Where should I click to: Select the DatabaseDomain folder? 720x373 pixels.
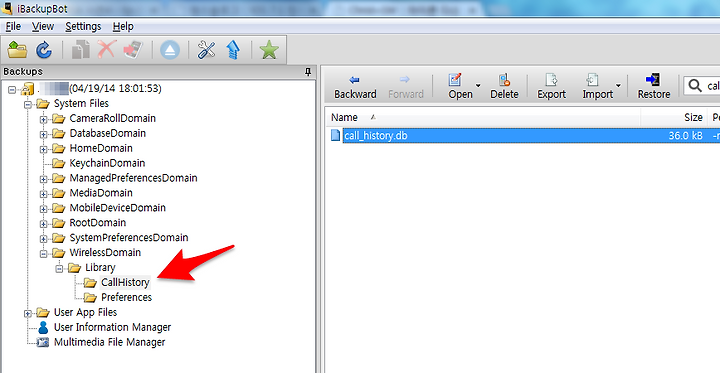coord(107,133)
